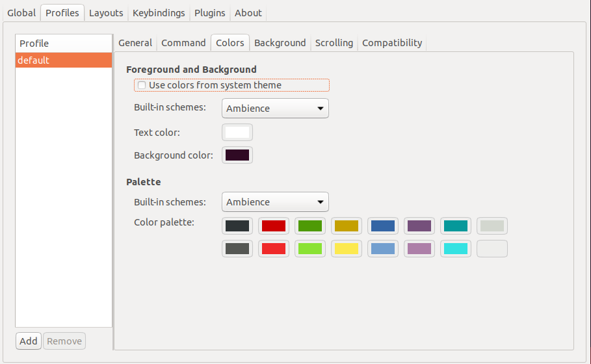591x364 pixels.
Task: Edit the dark slate palette color
Action: [x=237, y=226]
